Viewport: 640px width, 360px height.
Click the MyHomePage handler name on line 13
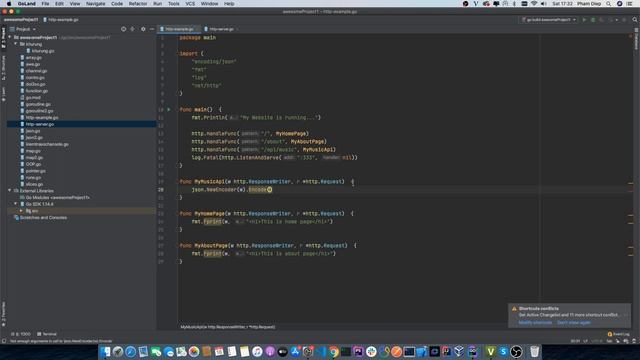292,133
